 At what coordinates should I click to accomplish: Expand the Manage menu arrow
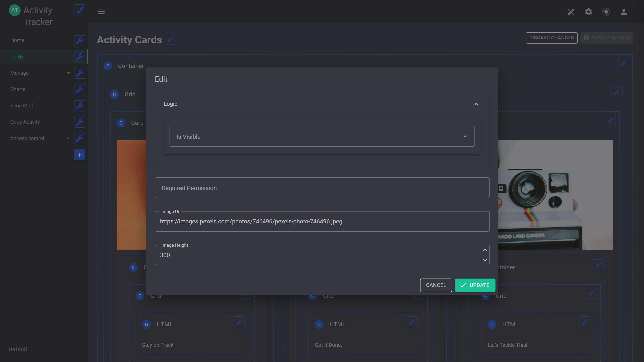[68, 73]
